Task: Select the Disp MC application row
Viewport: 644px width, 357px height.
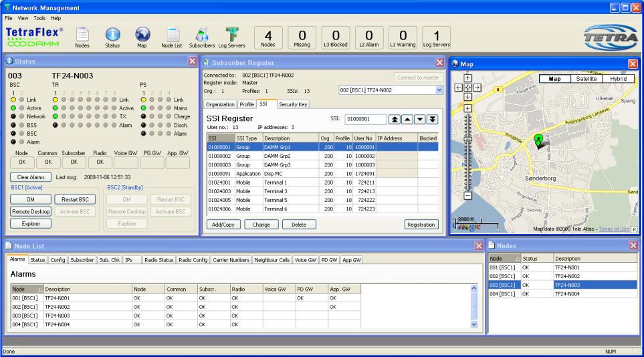Action: coord(322,174)
